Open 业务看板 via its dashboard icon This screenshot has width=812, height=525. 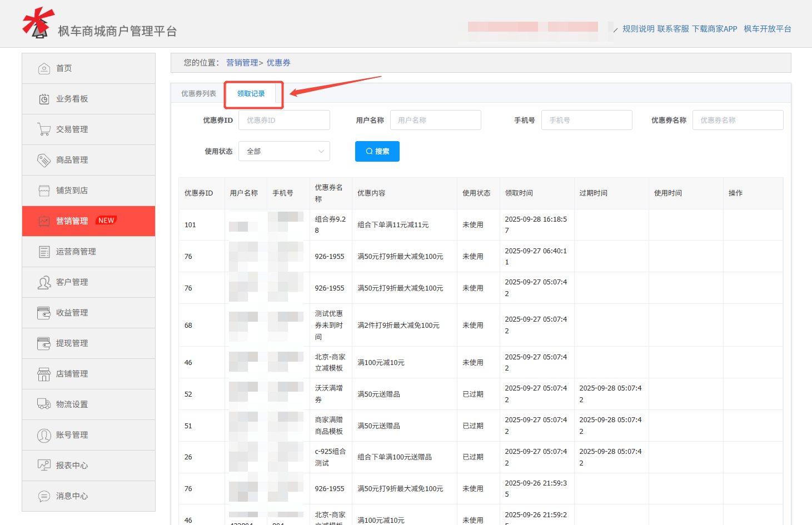(x=44, y=98)
